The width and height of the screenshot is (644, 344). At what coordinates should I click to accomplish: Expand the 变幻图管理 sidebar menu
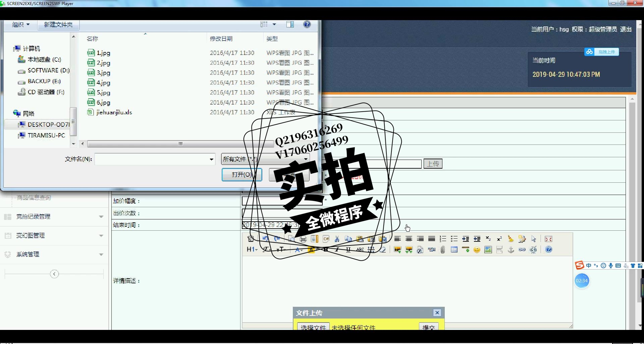click(x=101, y=236)
